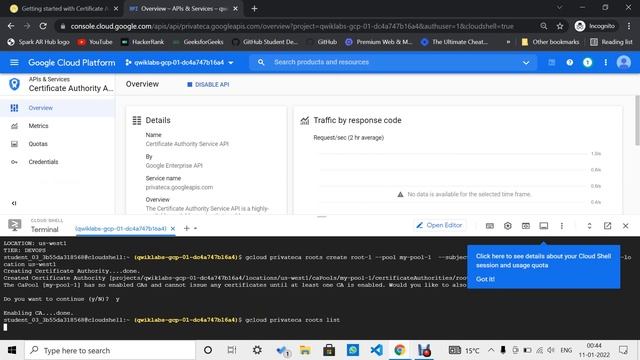Open Windows Task View button
The height and width of the screenshot is (360, 640).
[x=232, y=350]
